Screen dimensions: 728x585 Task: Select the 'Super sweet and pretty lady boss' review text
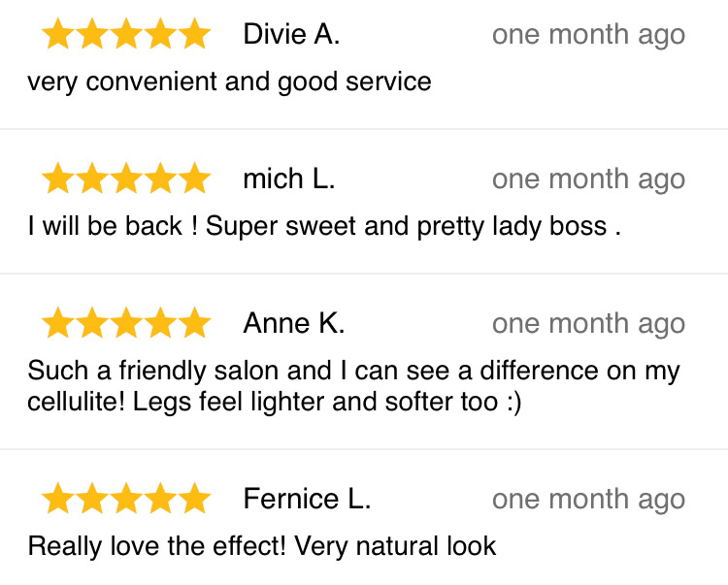407,227
